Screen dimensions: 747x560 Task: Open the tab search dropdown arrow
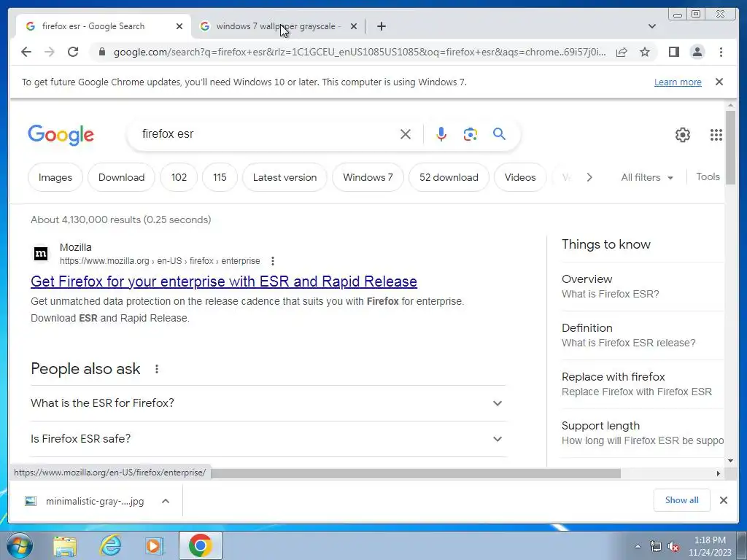(652, 26)
